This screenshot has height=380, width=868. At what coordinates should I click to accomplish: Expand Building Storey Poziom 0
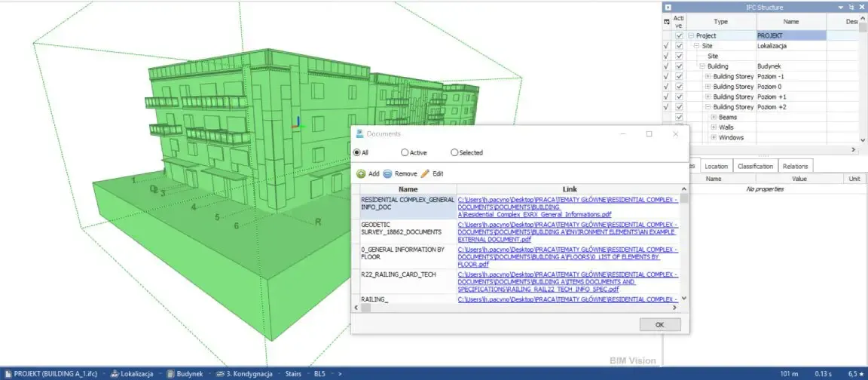click(708, 87)
